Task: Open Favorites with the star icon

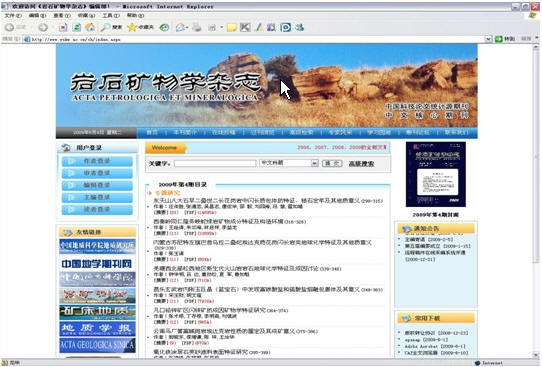Action: [x=132, y=27]
